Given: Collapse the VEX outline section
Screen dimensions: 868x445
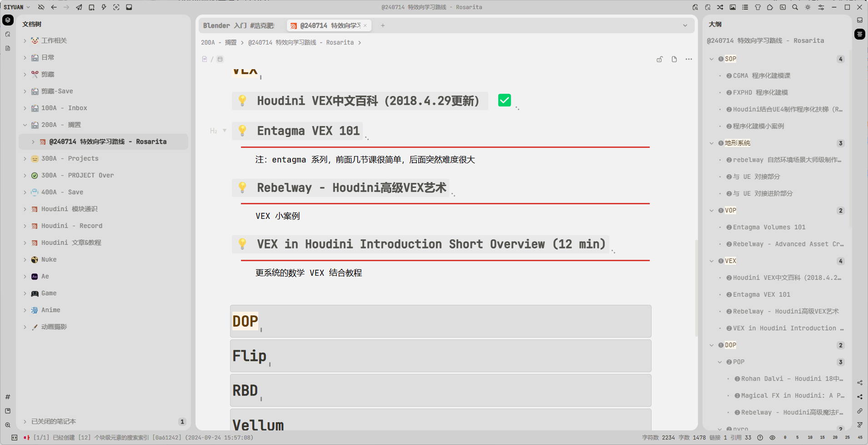Looking at the screenshot, I should 712,261.
